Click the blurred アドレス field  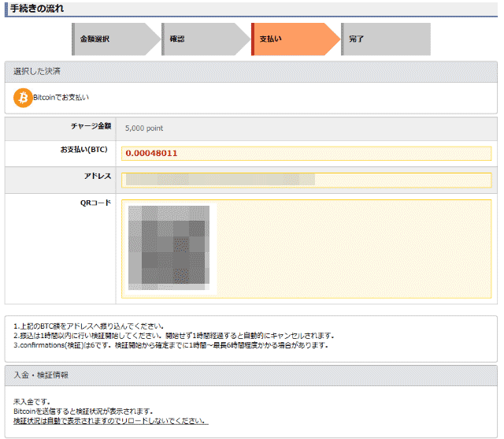306,180
